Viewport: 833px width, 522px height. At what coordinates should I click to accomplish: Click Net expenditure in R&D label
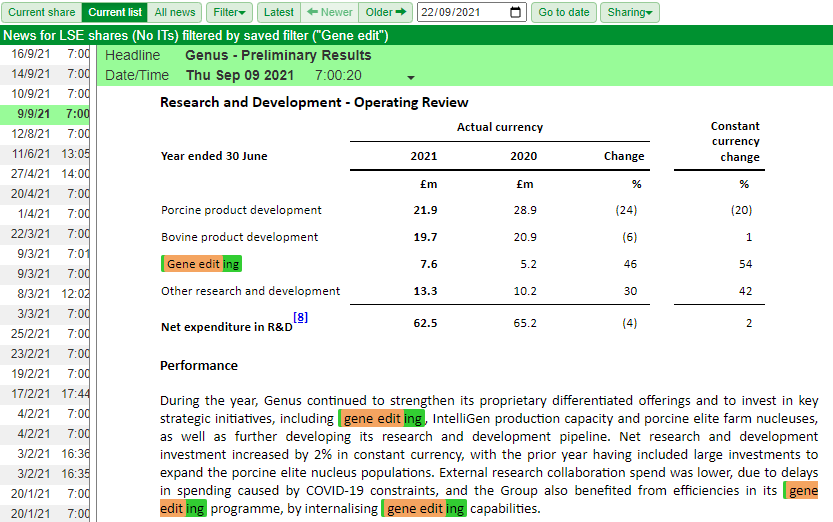227,327
